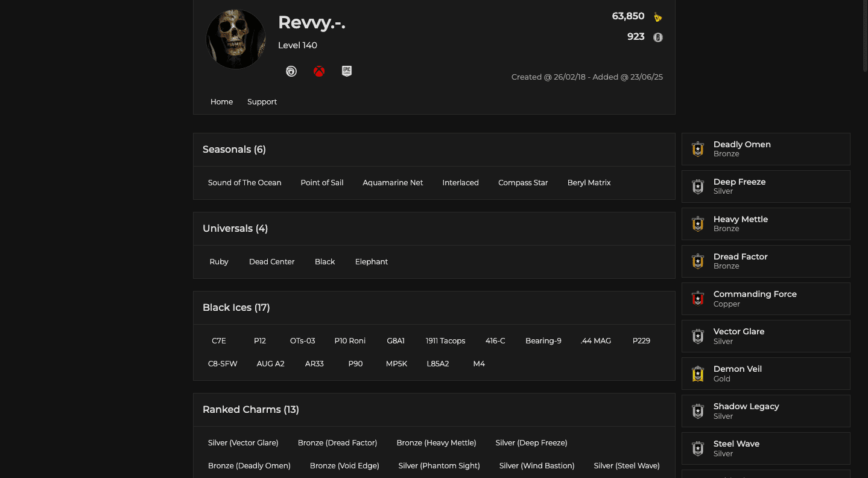Click the Bronze (Void Edge) ranked charm

tap(344, 465)
